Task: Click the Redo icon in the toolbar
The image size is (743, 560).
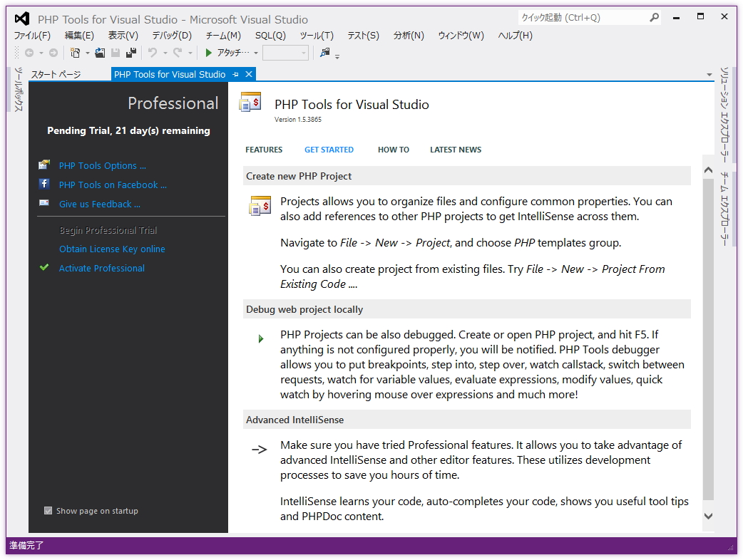Action: pyautogui.click(x=178, y=53)
